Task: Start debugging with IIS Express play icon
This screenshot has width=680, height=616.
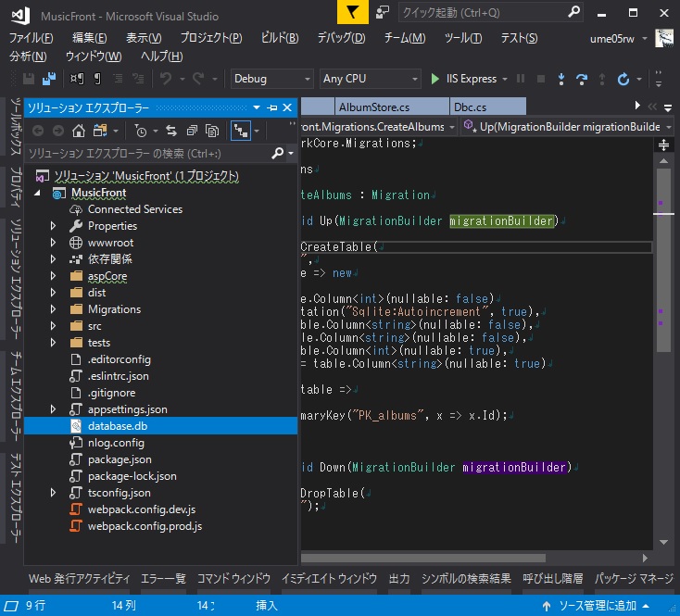Action: pos(434,79)
